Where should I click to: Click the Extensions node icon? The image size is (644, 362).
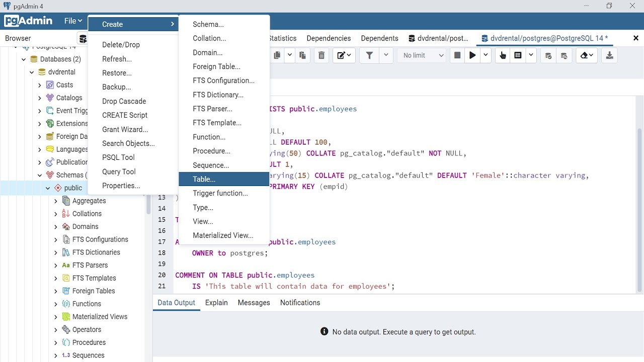(50, 123)
